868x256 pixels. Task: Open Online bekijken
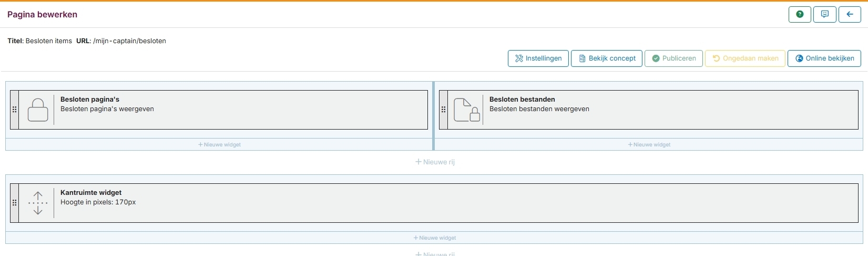824,58
